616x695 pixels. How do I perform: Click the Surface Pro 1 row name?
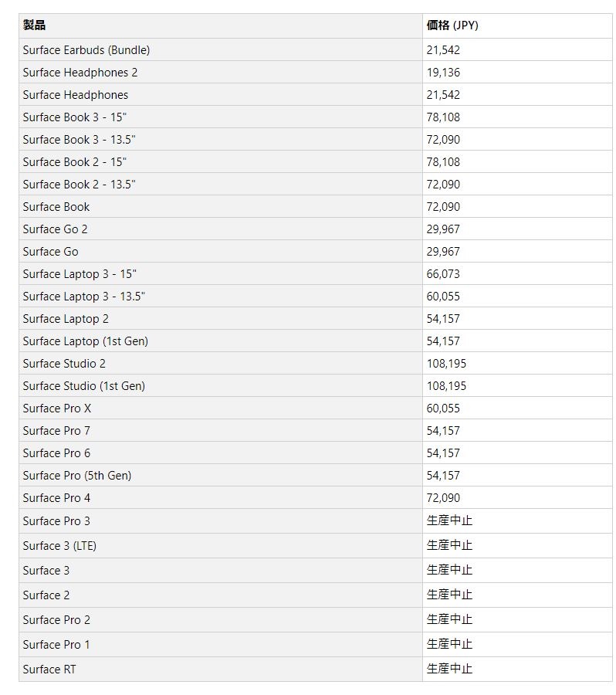(x=56, y=645)
